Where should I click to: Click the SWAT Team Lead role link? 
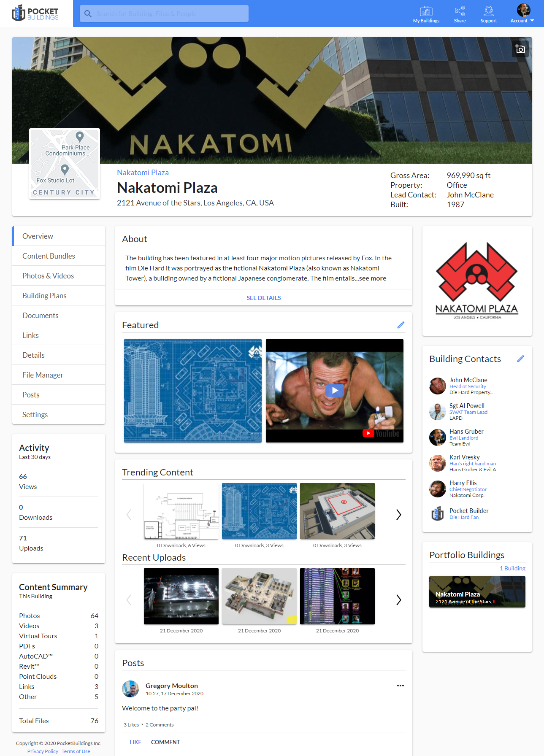(x=468, y=412)
